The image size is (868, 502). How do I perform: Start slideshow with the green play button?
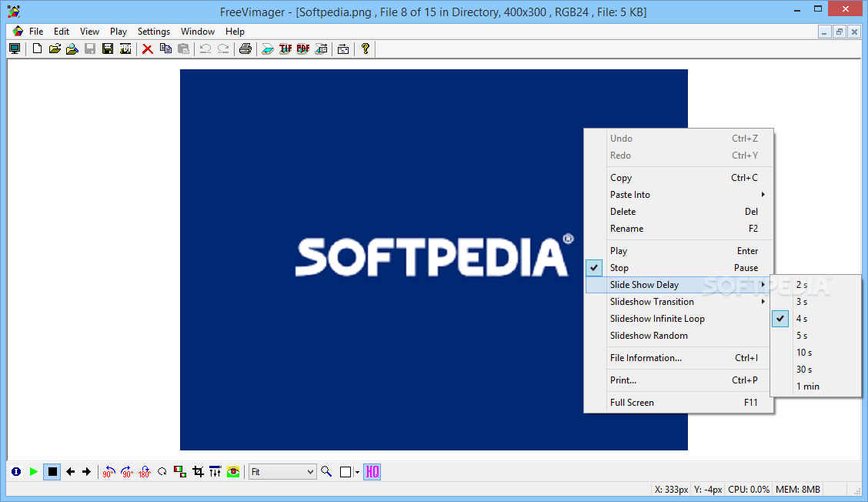[34, 471]
